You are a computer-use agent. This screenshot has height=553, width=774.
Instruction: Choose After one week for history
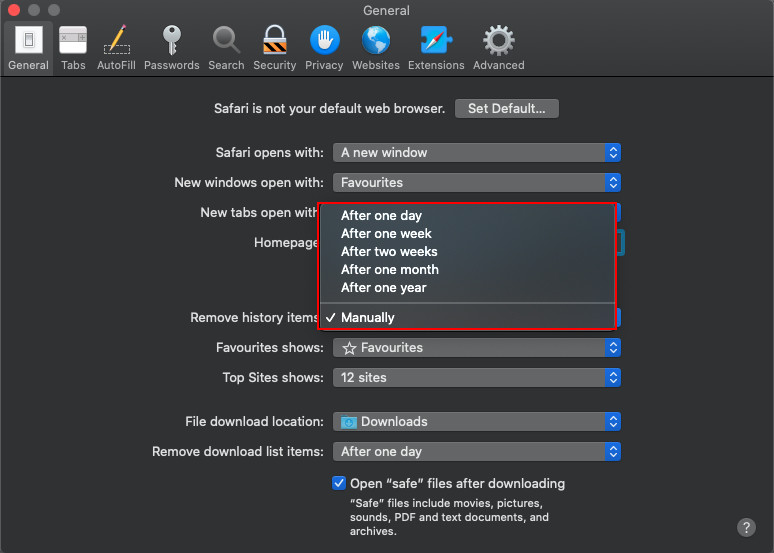[467, 234]
